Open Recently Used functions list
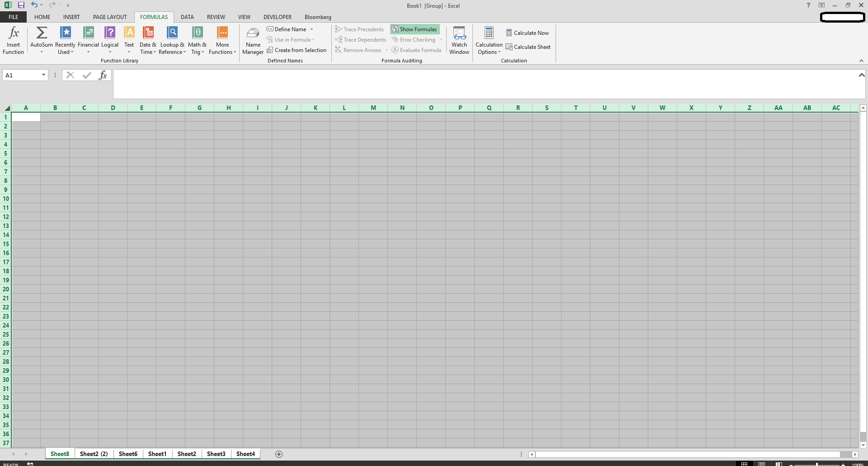This screenshot has width=868, height=466. pos(66,40)
